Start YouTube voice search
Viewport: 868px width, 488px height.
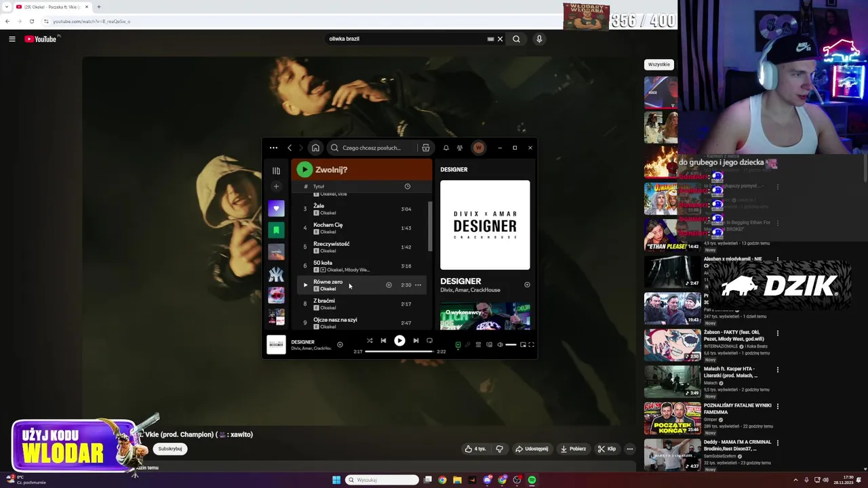point(539,39)
